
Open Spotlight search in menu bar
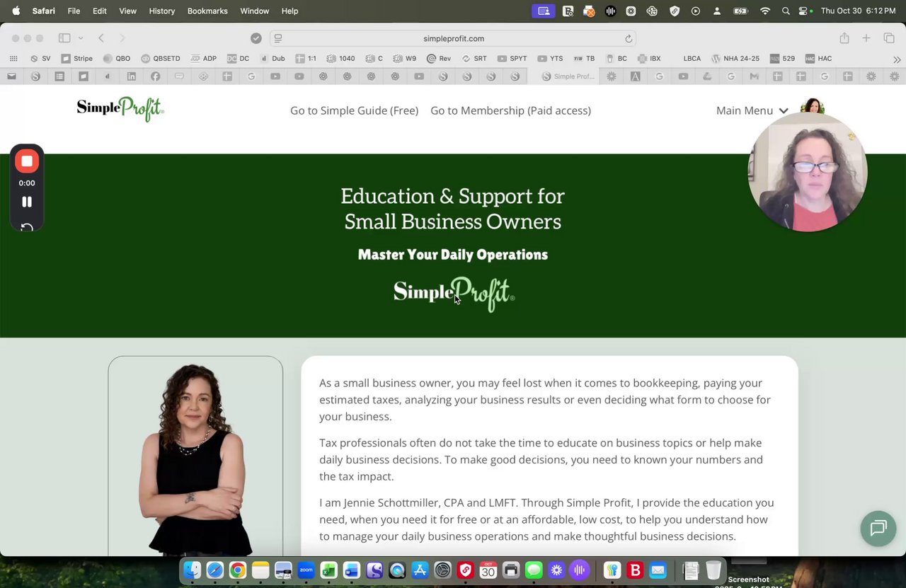coord(786,11)
